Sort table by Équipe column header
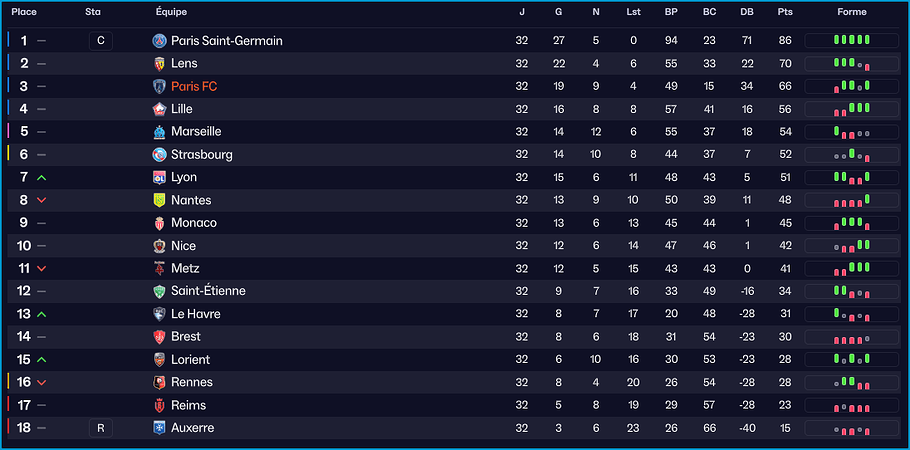 [171, 12]
